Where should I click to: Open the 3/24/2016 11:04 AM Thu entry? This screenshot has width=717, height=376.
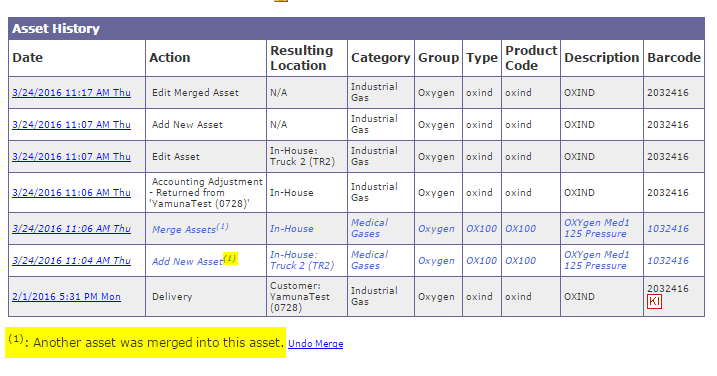(71, 260)
